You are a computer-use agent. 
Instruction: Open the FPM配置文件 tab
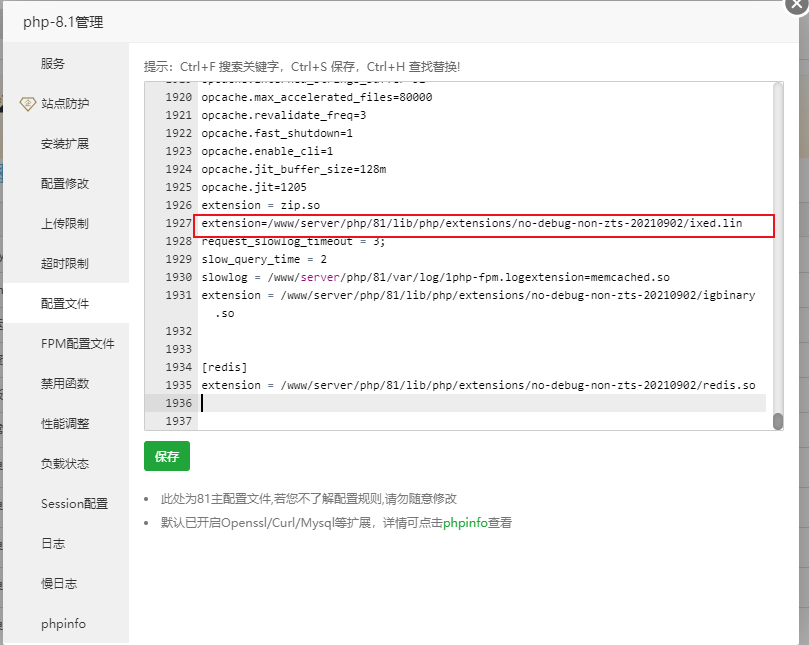click(77, 343)
